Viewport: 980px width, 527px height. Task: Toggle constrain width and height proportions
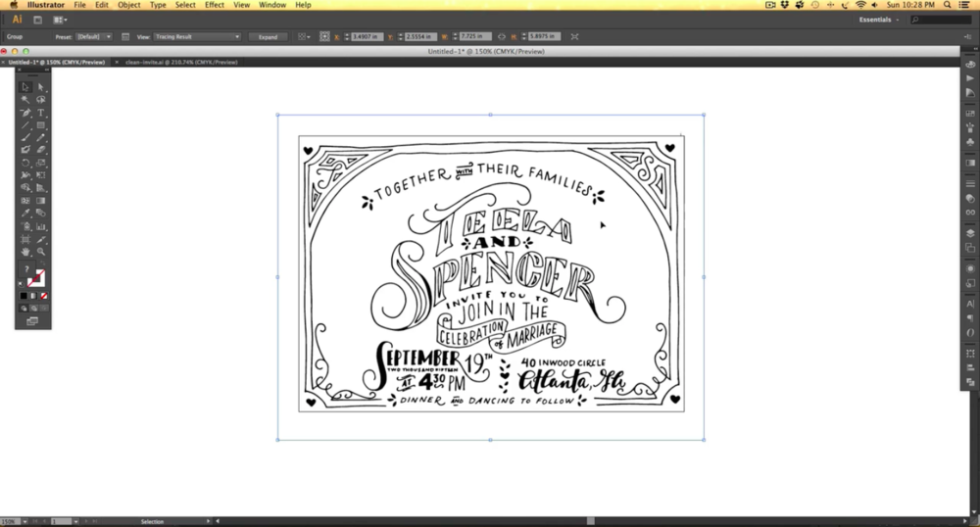point(502,36)
